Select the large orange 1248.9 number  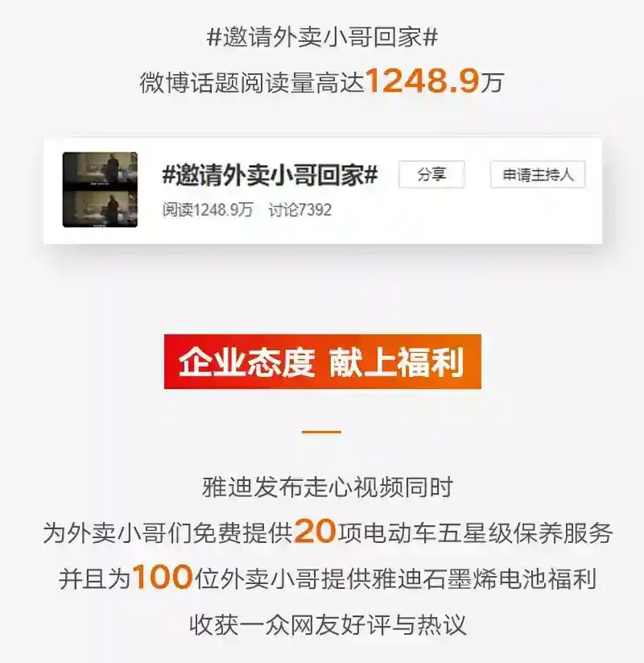pos(422,81)
